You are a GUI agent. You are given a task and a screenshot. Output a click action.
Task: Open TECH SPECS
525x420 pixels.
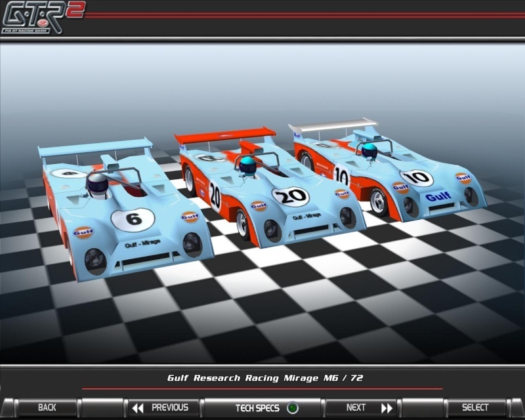tap(262, 408)
